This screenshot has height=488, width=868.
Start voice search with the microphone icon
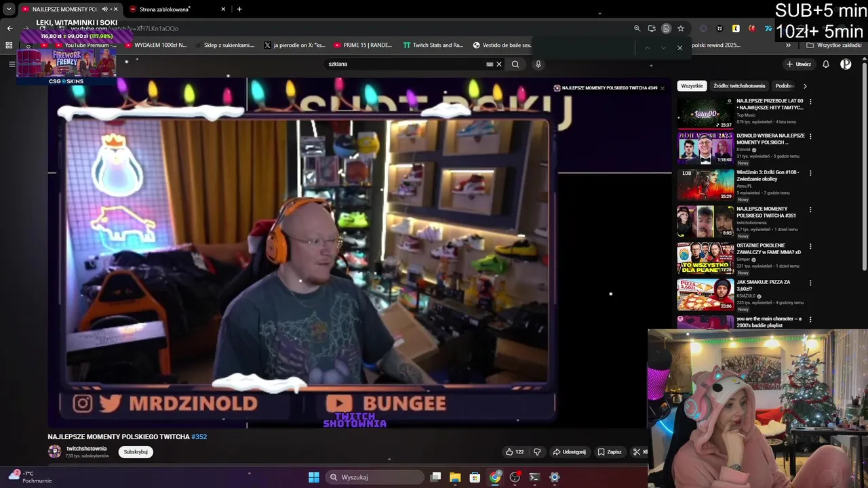[x=538, y=64]
